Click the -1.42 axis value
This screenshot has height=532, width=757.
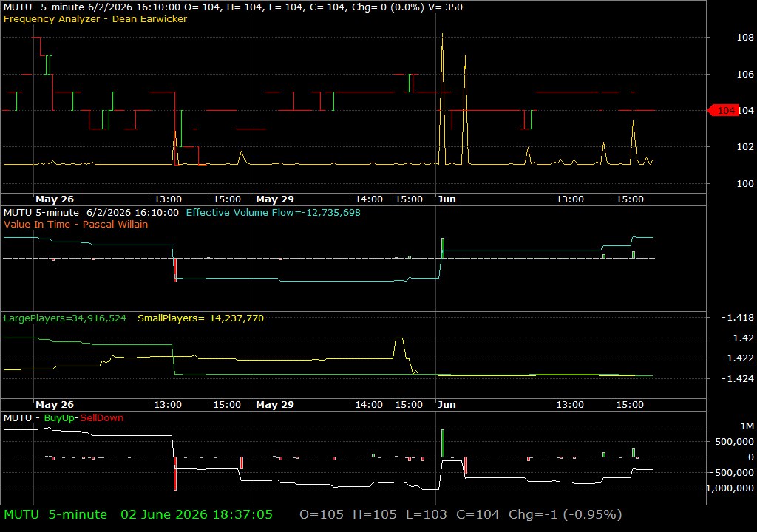(x=741, y=338)
